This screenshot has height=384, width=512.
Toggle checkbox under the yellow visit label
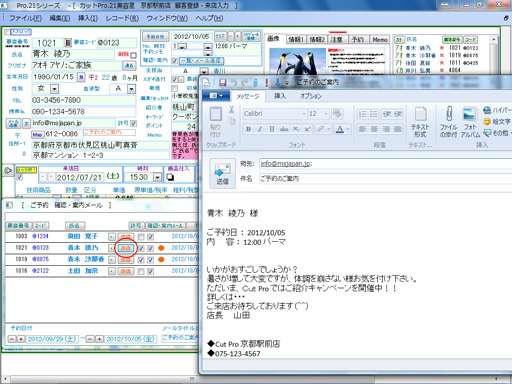pyautogui.click(x=20, y=177)
